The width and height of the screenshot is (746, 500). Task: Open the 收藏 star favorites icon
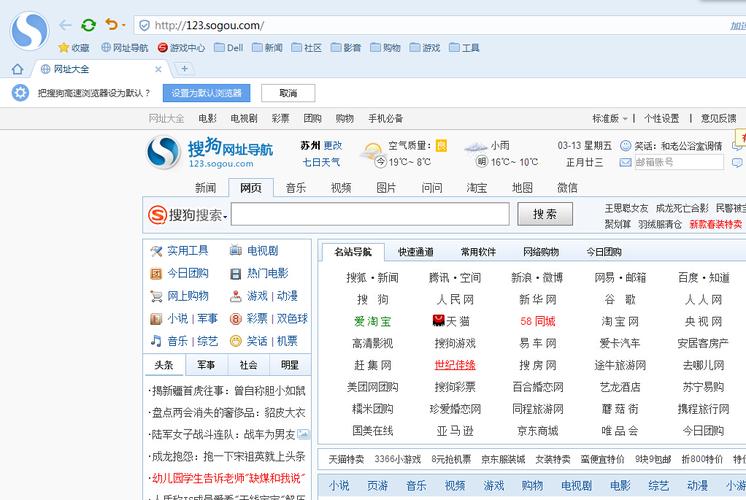click(64, 47)
